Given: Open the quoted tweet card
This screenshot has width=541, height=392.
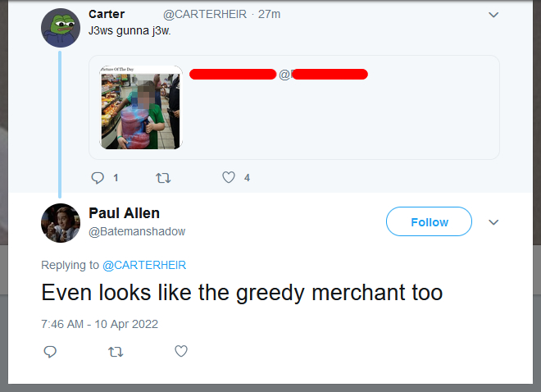Looking at the screenshot, I should click(x=294, y=107).
